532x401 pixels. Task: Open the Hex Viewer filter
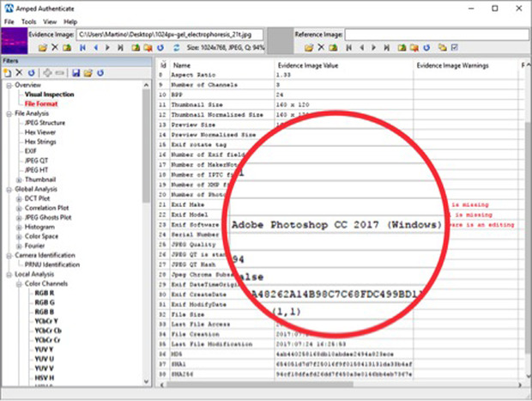click(40, 132)
